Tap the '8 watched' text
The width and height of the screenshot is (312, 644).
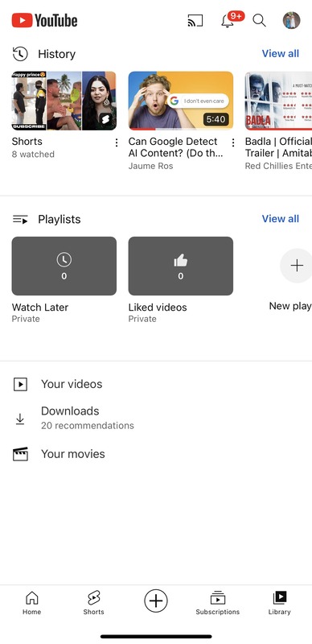(33, 155)
